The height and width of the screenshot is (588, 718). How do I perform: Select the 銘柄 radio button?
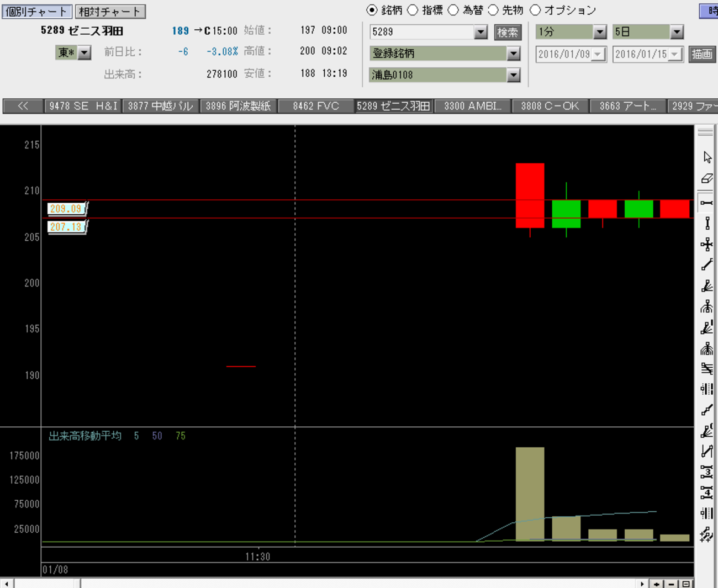pos(372,10)
